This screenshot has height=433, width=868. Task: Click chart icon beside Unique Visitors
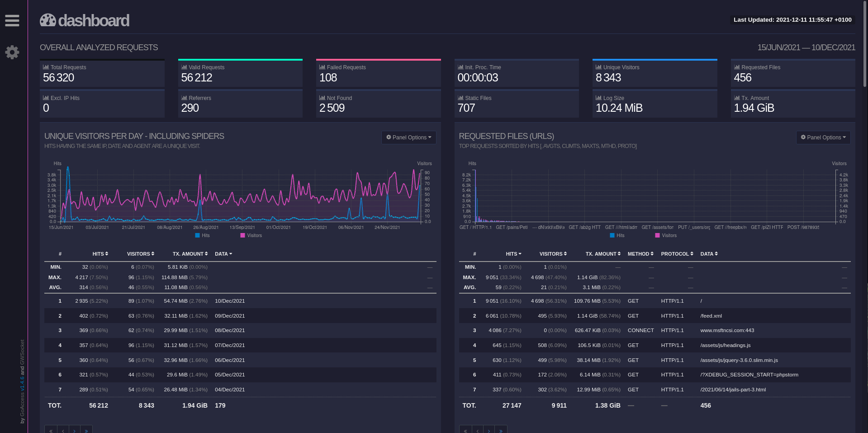pos(598,67)
